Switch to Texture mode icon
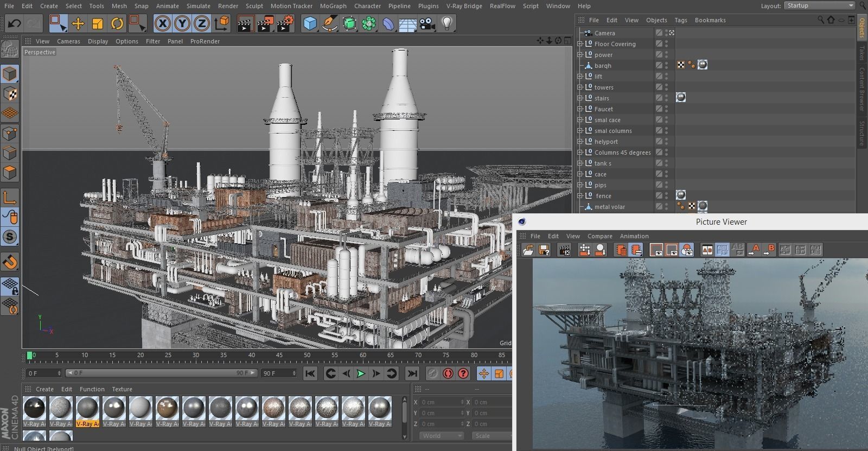Image resolution: width=868 pixels, height=451 pixels. point(10,94)
